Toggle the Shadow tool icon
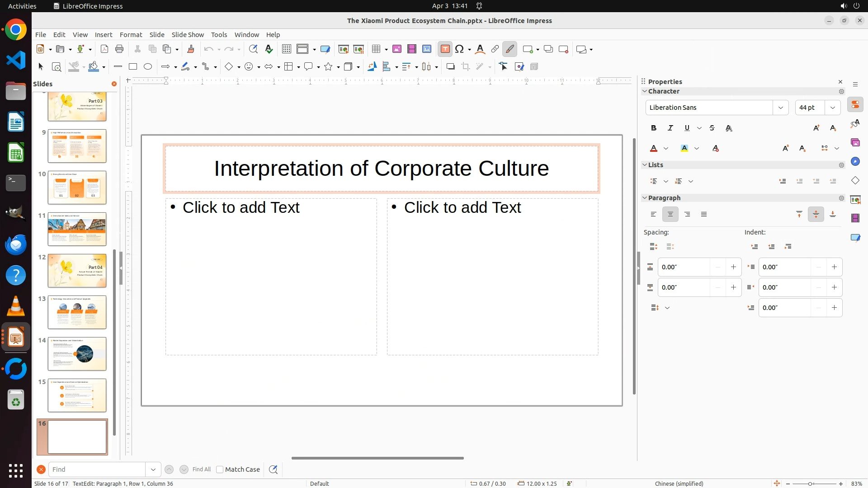 tap(450, 67)
